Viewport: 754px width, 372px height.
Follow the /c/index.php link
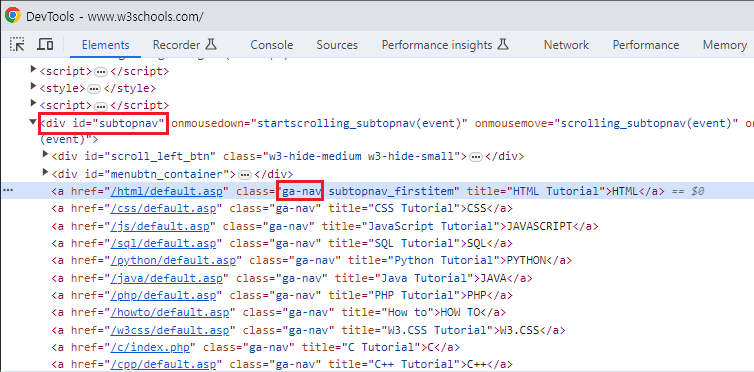point(150,347)
